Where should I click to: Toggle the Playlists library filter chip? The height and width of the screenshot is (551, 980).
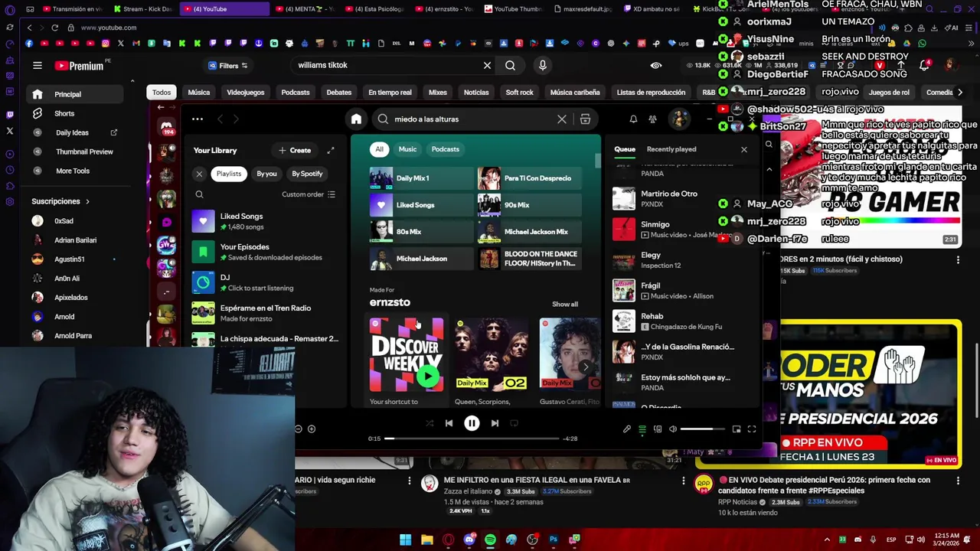[229, 174]
